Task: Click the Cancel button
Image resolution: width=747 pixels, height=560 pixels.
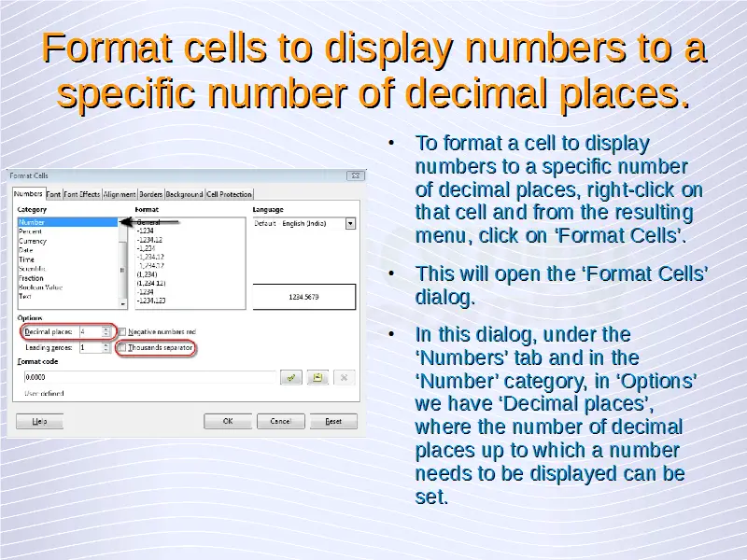Action: click(280, 421)
